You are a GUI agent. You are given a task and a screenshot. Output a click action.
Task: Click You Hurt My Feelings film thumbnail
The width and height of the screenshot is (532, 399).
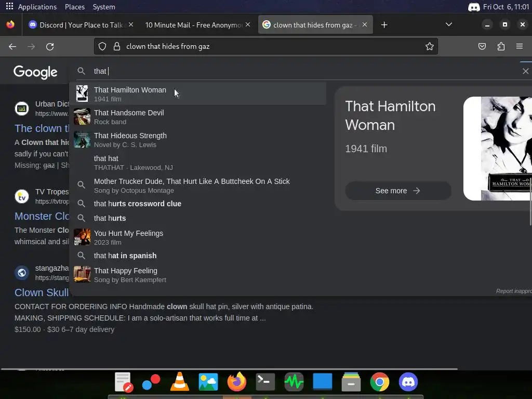[82, 237]
